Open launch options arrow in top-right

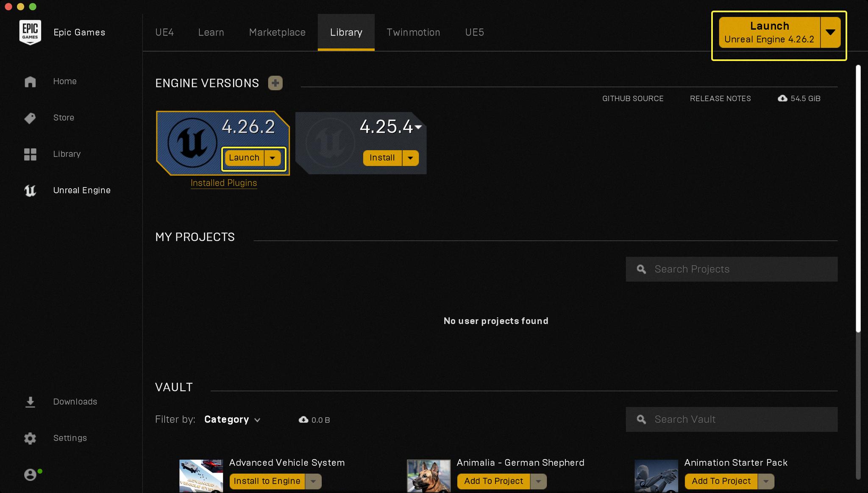tap(830, 33)
